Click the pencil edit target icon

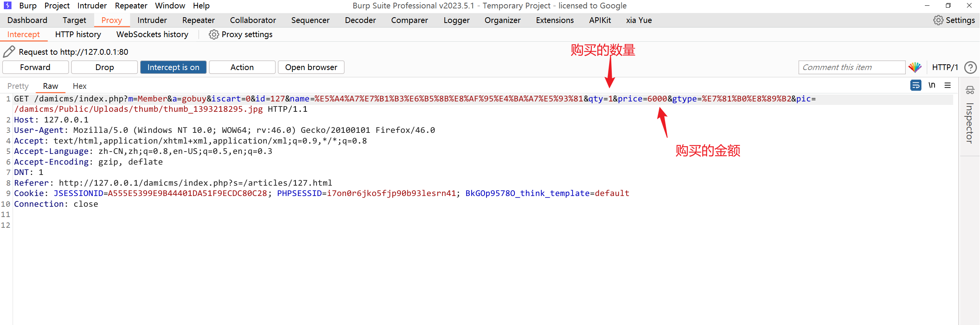tap(9, 52)
